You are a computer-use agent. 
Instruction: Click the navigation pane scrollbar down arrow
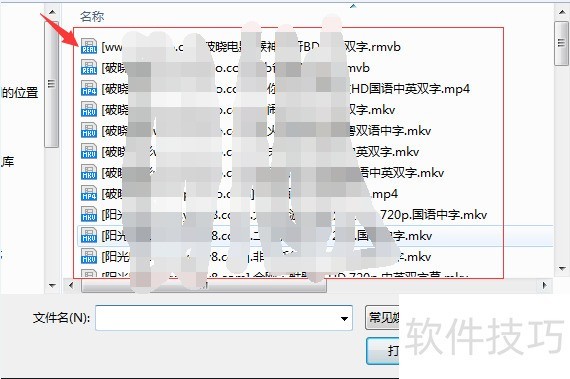[52, 286]
